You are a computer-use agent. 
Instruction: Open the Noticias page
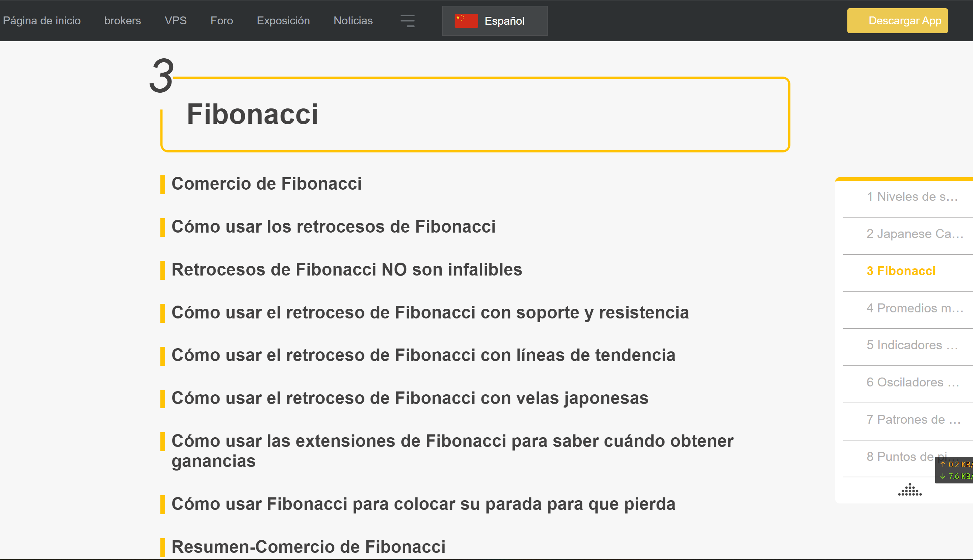point(353,21)
